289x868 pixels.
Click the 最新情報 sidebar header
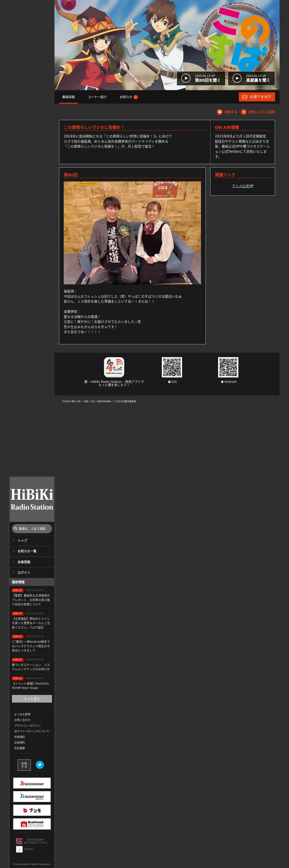click(32, 582)
